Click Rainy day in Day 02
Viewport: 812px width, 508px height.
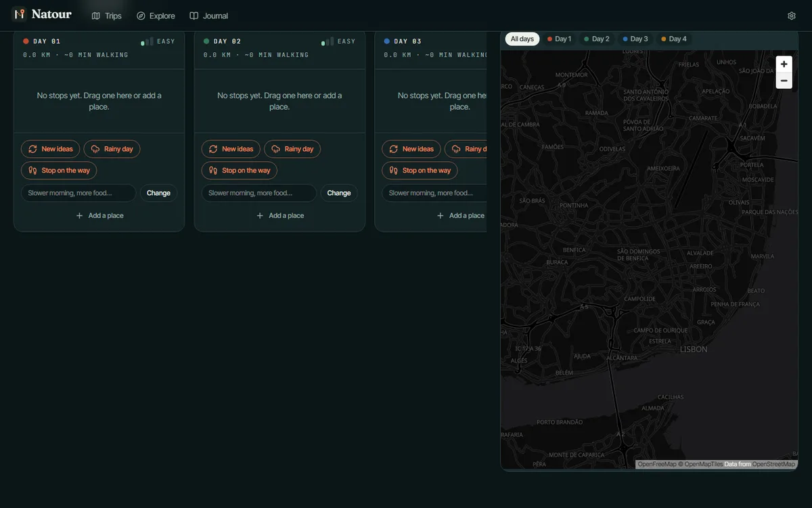(x=292, y=149)
